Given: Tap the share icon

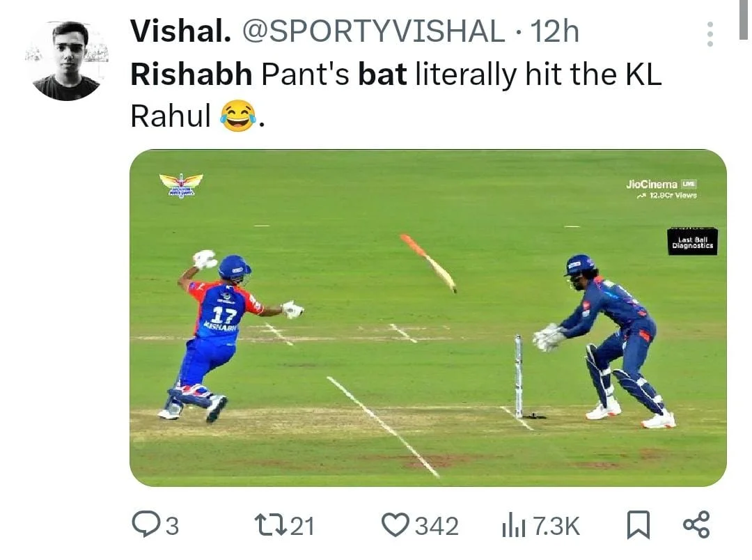Looking at the screenshot, I should [x=696, y=524].
